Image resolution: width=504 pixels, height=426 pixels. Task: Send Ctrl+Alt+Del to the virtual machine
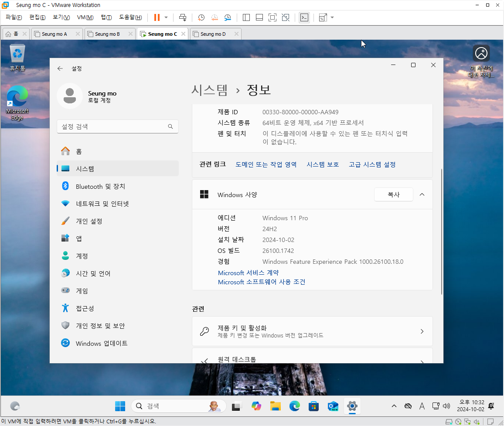[x=183, y=17]
